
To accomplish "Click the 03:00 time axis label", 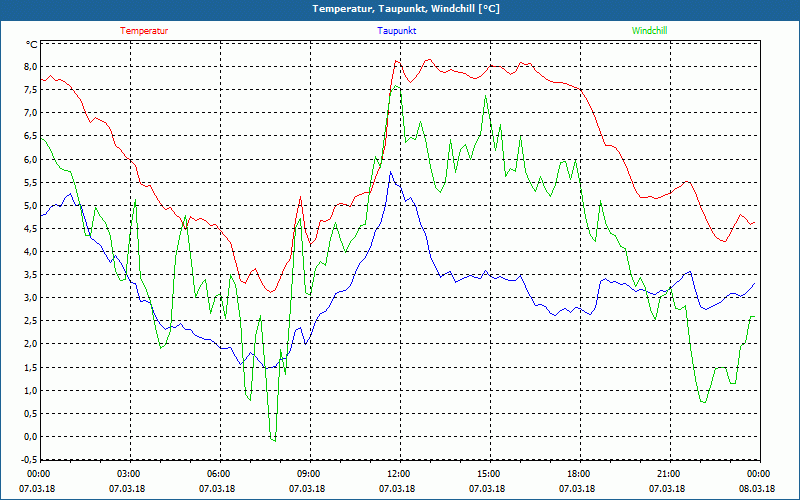I will click(129, 474).
